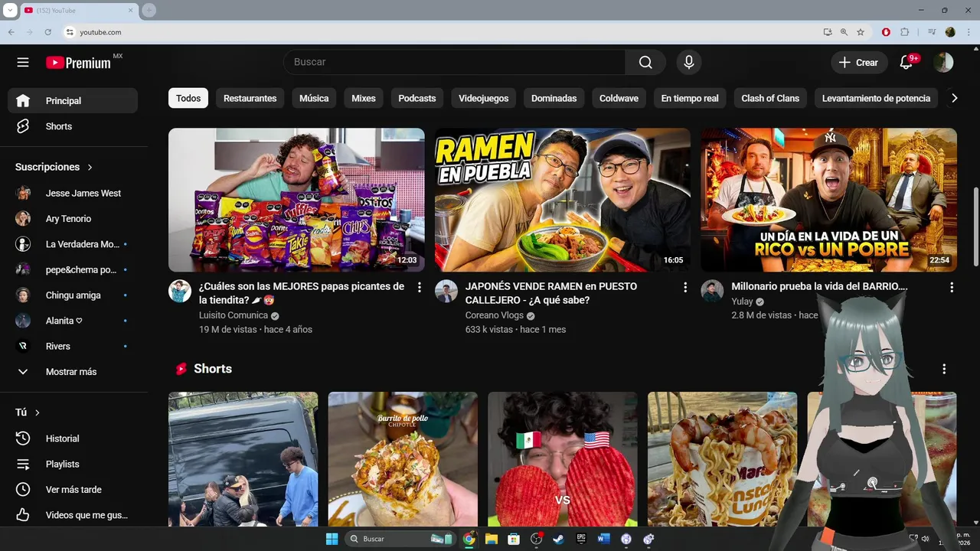This screenshot has height=551, width=980.
Task: Open Chrome extensions puzzle icon
Action: 904,32
